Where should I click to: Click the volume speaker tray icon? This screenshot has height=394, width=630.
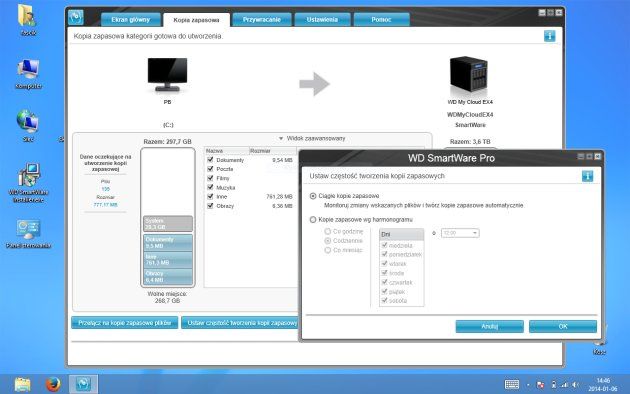(575, 385)
